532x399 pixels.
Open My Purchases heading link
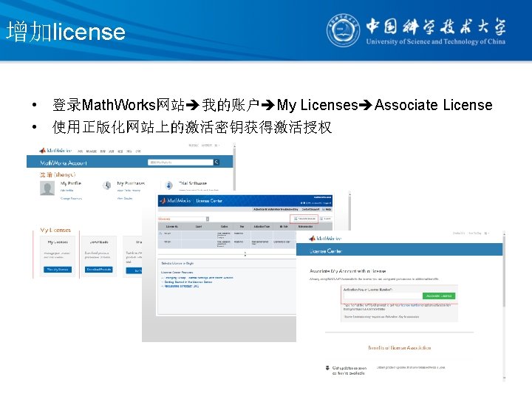click(x=131, y=183)
